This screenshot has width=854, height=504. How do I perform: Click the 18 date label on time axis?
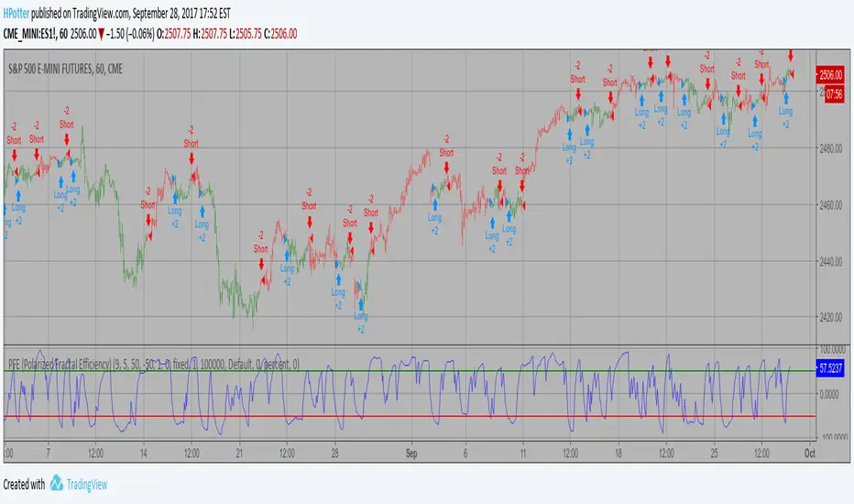click(619, 454)
